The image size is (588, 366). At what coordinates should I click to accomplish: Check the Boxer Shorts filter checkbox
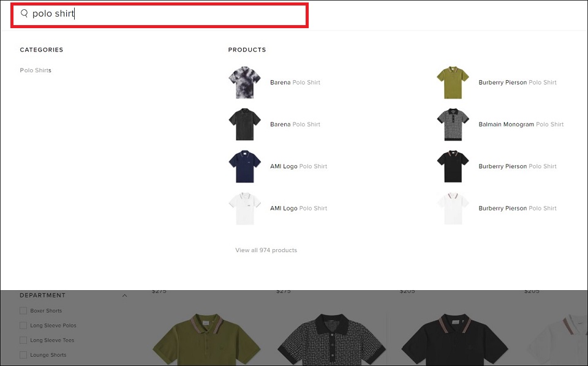coord(23,310)
